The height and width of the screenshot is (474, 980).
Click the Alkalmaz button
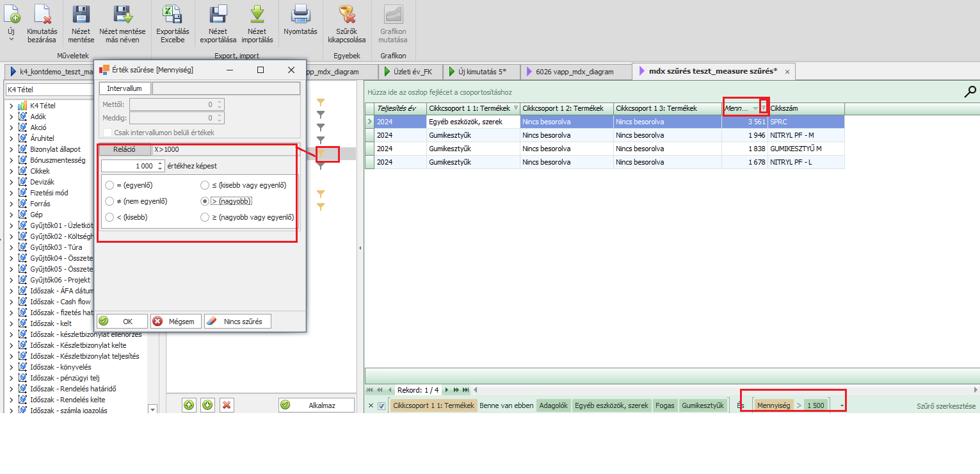coord(316,405)
